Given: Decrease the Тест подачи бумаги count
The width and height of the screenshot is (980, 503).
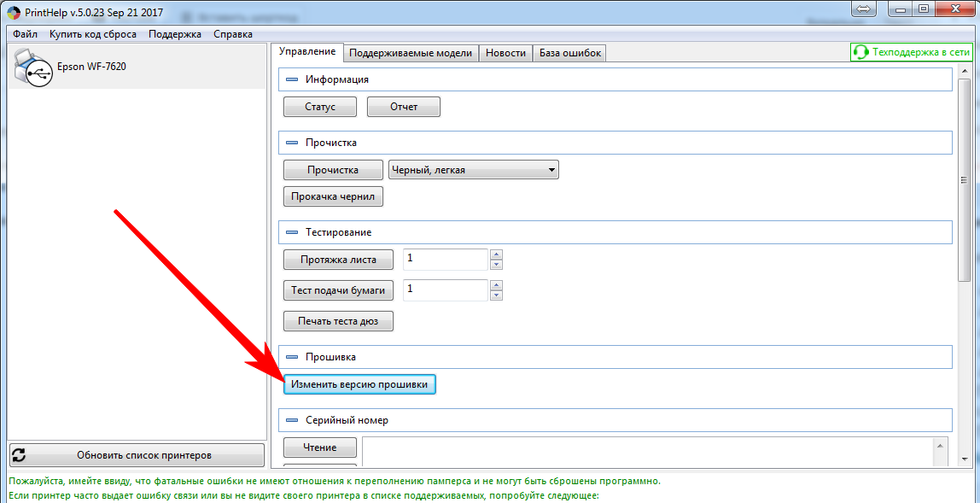Looking at the screenshot, I should point(496,295).
